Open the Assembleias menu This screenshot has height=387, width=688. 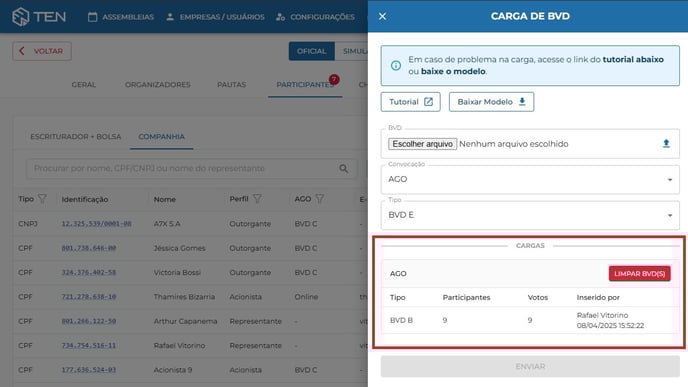[121, 17]
